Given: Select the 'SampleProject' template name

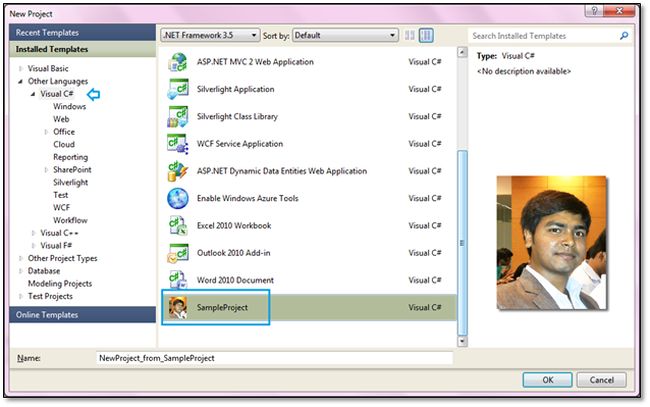Looking at the screenshot, I should (222, 308).
